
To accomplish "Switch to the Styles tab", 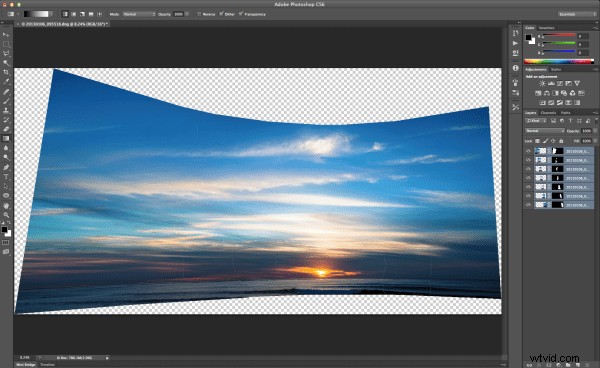I will (x=556, y=70).
